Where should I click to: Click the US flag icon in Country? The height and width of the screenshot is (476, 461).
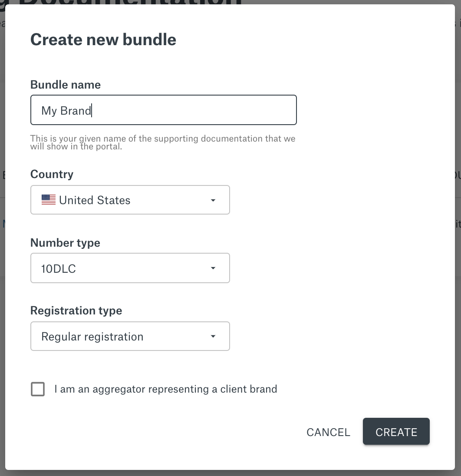tap(49, 200)
